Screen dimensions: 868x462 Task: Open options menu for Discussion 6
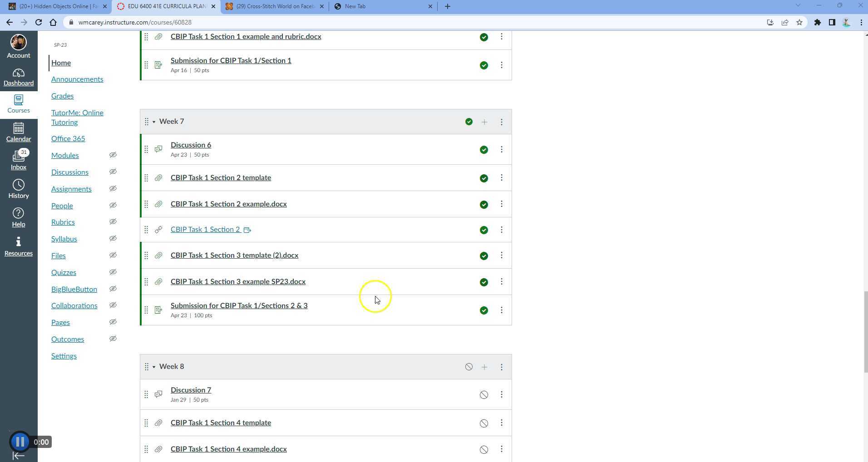tap(501, 149)
